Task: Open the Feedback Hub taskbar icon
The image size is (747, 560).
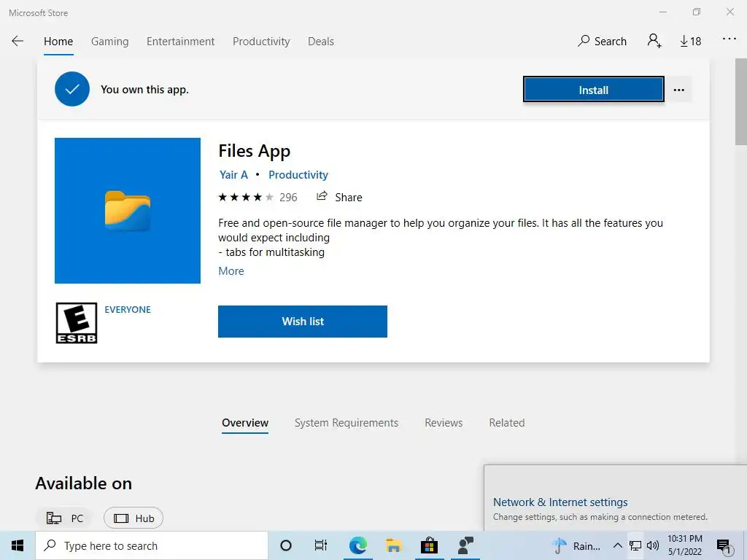Action: (x=465, y=545)
